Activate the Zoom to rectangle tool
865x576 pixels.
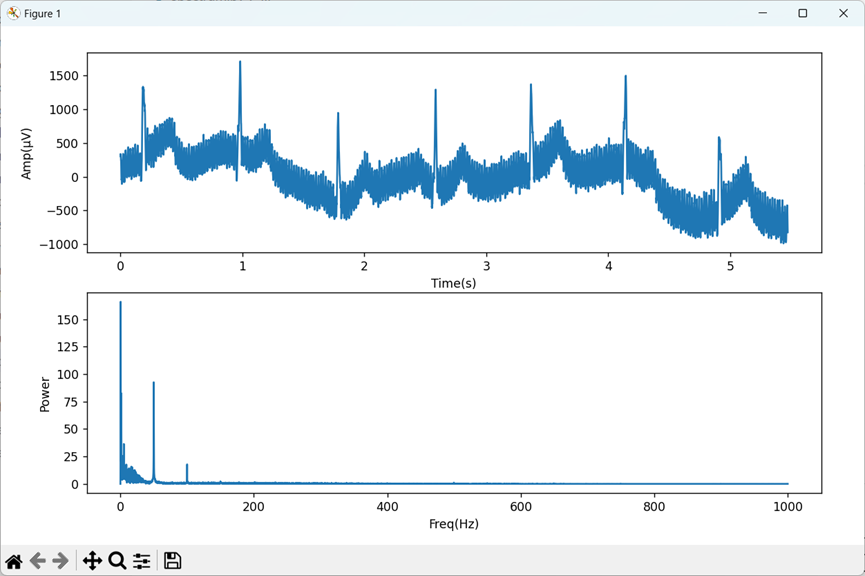(117, 561)
